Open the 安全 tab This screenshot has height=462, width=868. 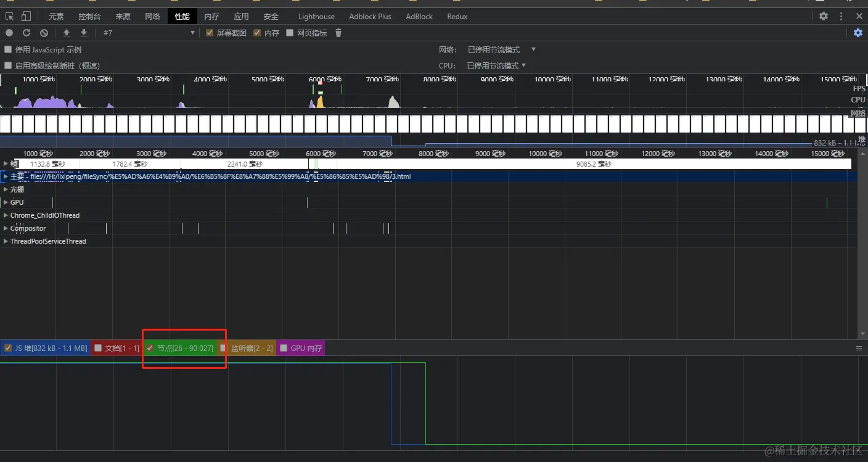(x=271, y=17)
